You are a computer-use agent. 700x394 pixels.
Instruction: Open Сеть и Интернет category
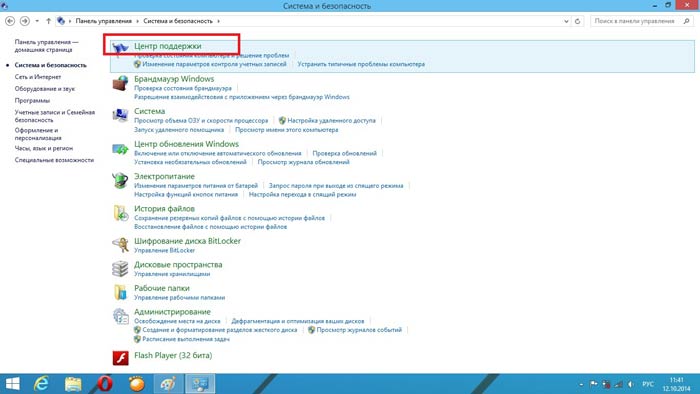(38, 77)
